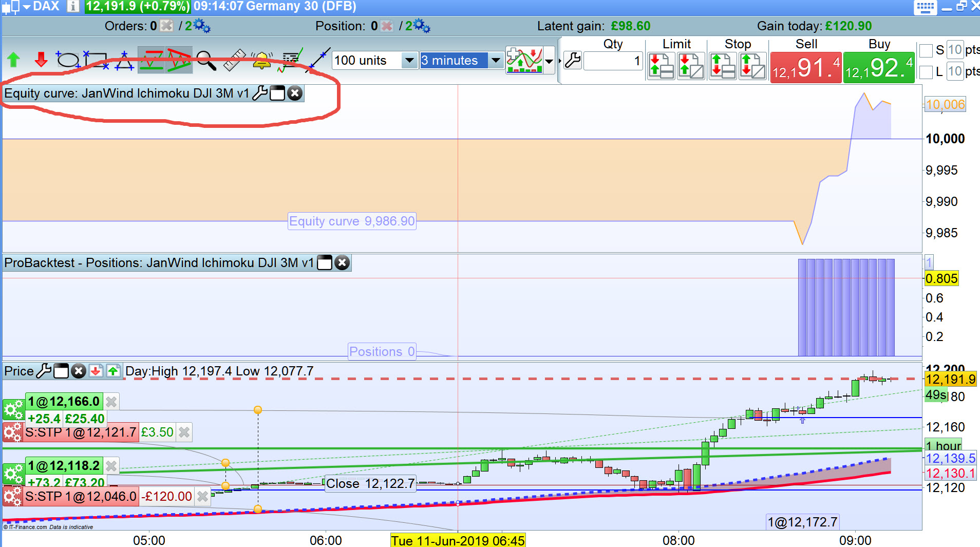This screenshot has width=980, height=547.
Task: Open the bell alert tool
Action: tap(261, 61)
